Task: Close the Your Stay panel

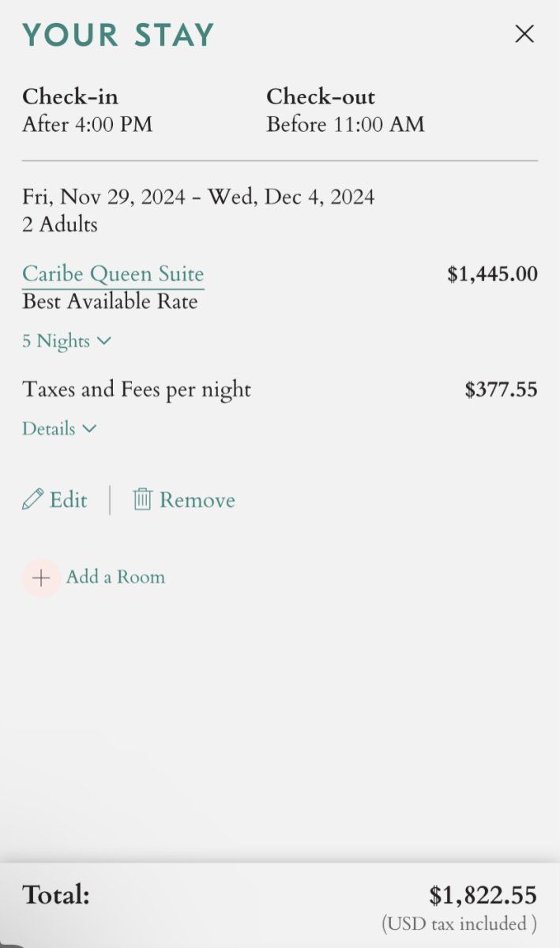Action: click(524, 34)
